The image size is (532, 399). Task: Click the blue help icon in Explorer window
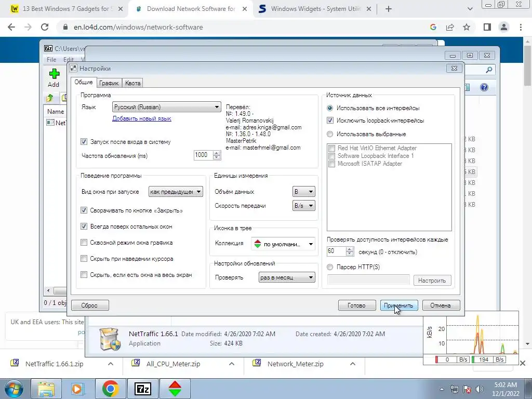coord(484,87)
